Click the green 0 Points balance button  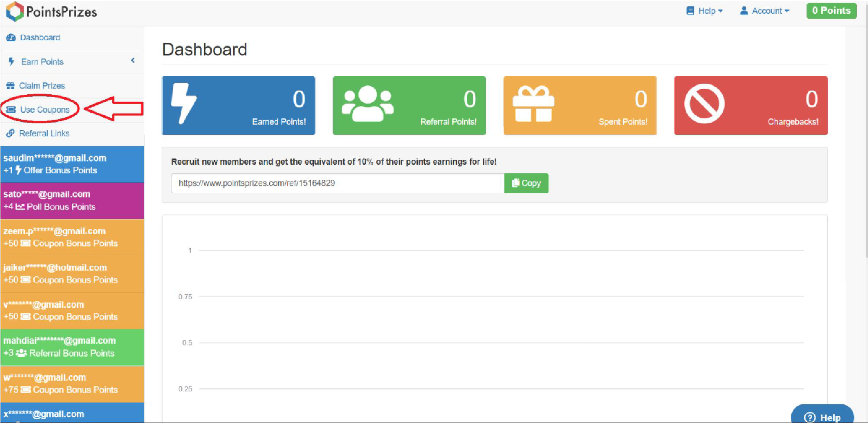tap(831, 11)
